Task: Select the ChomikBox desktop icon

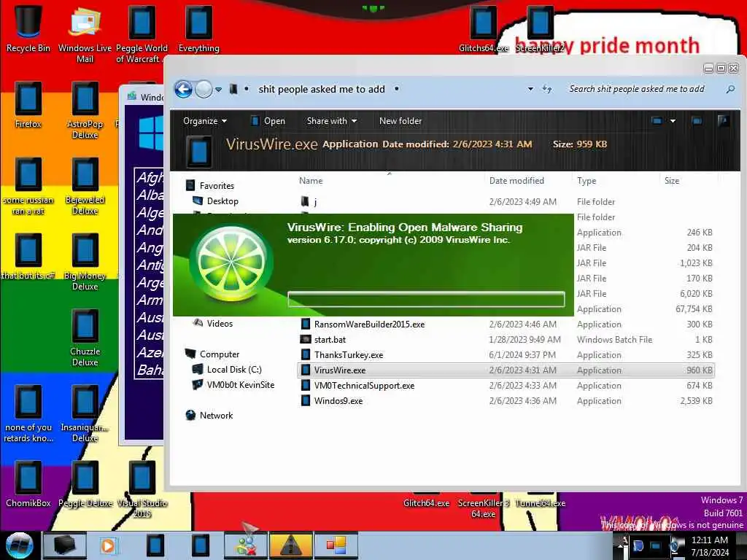Action: pyautogui.click(x=28, y=484)
